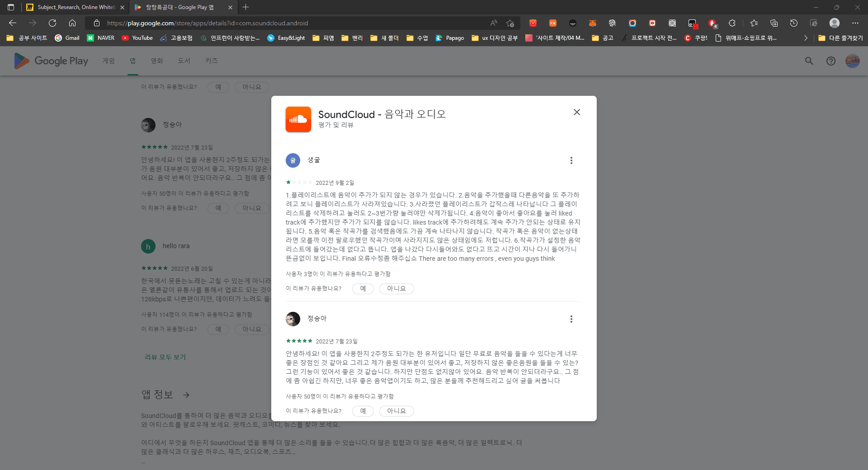Expand bookmarks bar overflow chevron
868x470 pixels.
pyautogui.click(x=806, y=38)
